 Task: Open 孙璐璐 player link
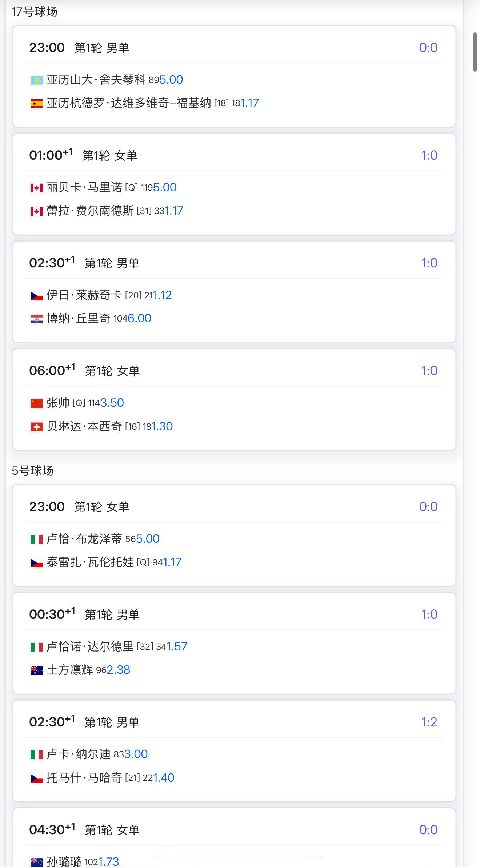64,861
